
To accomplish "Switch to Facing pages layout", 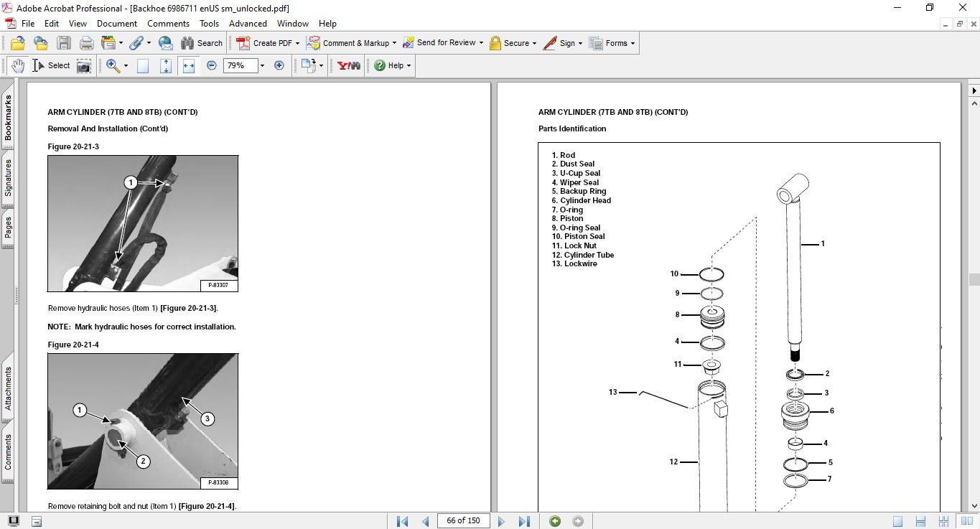I will pyautogui.click(x=966, y=522).
